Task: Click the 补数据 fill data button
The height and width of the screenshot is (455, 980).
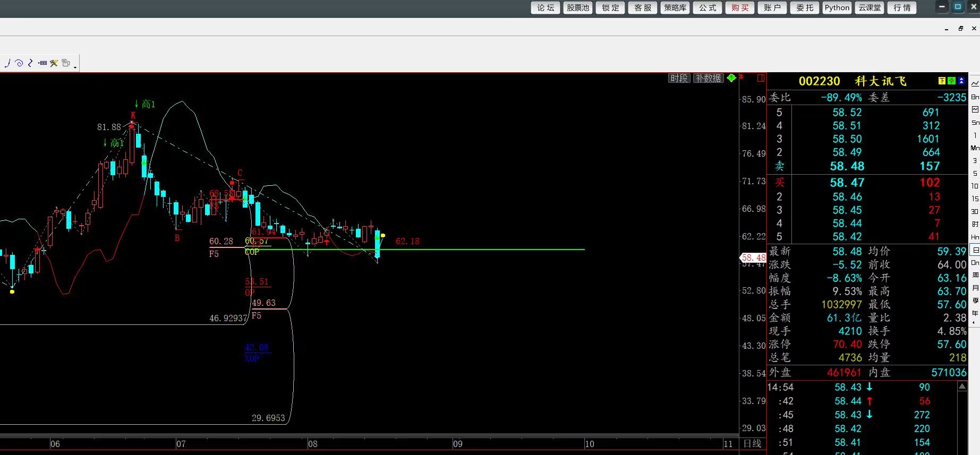Action: [709, 78]
